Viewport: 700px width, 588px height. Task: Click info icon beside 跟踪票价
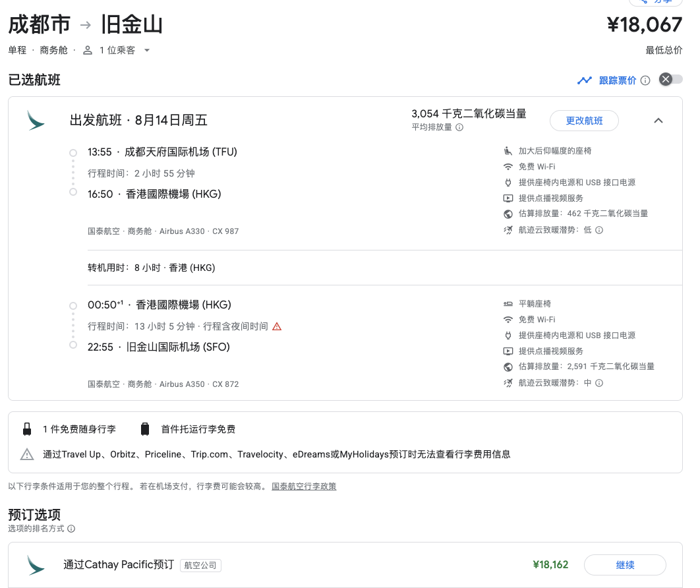pos(645,80)
